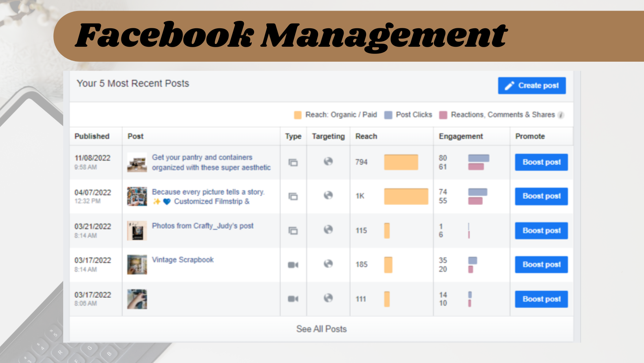644x363 pixels.
Task: Click the 04/07/2022 published date
Action: click(x=93, y=192)
